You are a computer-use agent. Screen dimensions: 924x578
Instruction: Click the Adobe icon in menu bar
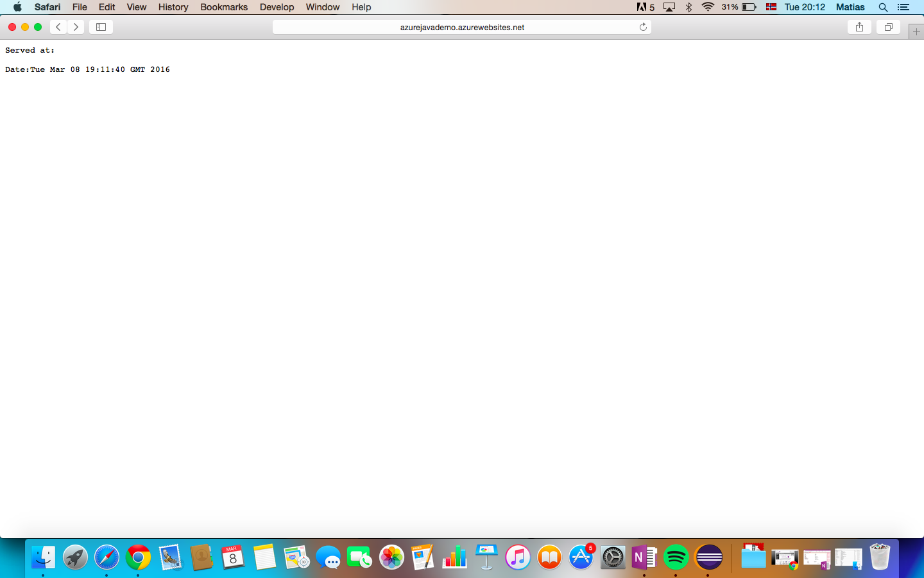[x=646, y=7]
